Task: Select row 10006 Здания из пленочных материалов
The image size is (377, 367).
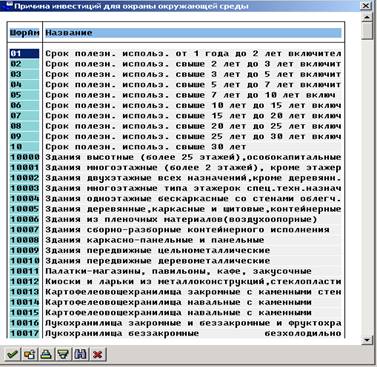Action: [176, 219]
